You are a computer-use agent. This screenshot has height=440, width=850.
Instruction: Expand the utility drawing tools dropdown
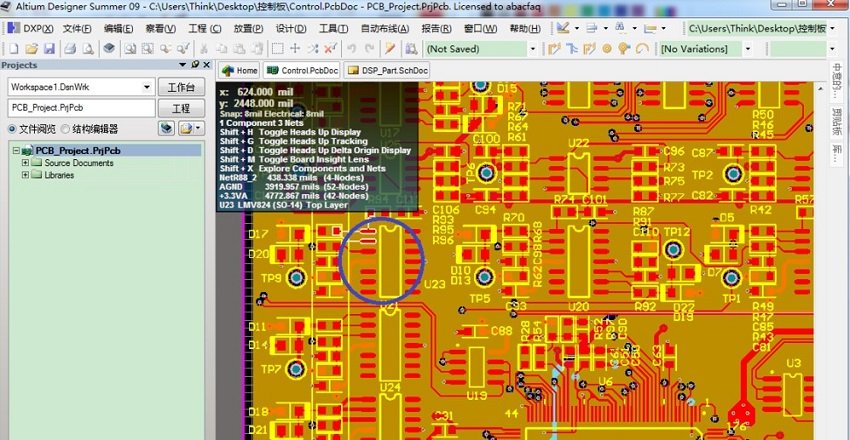[576, 29]
